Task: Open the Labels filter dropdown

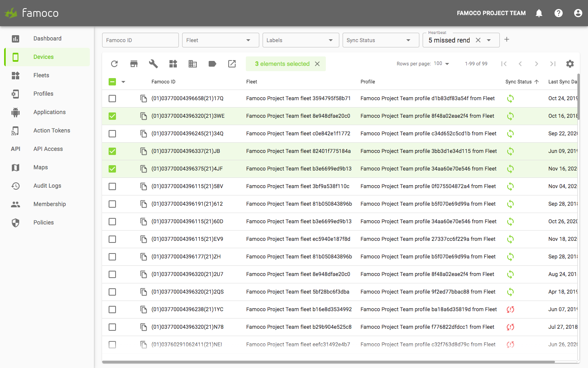Action: coord(301,40)
